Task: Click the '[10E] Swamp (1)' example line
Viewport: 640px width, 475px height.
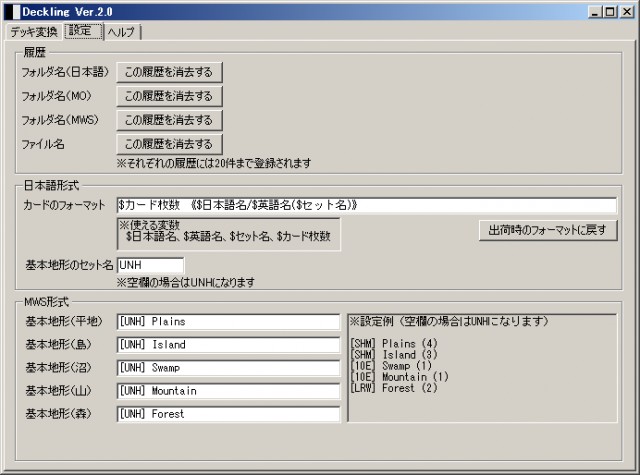Action: pyautogui.click(x=391, y=366)
